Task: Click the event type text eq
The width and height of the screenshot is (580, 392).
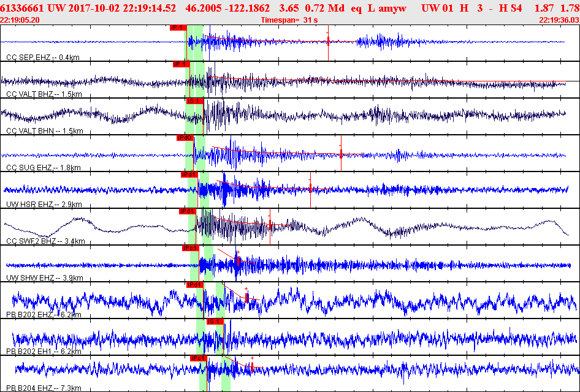Action: [x=356, y=9]
